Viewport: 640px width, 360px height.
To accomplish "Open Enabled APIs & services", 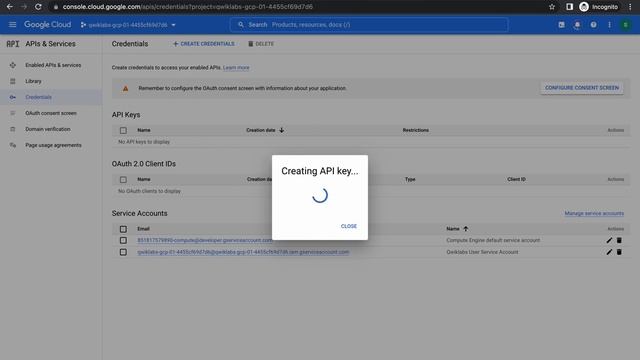I will coord(53,65).
